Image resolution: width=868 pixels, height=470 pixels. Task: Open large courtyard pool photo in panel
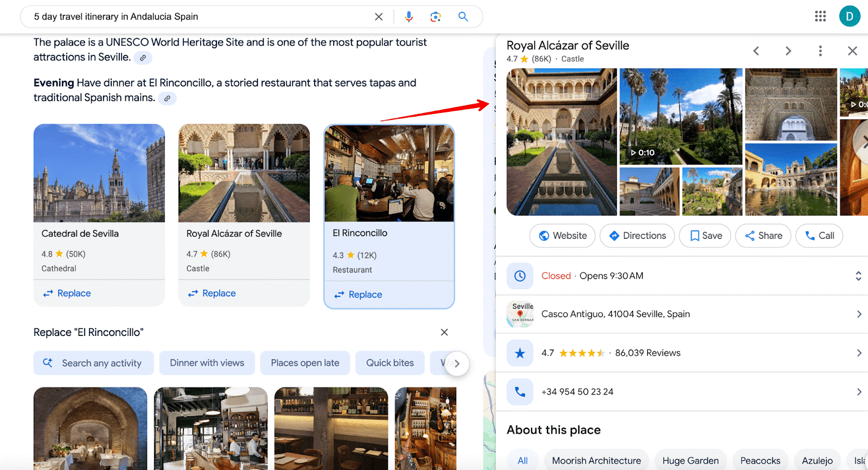coord(562,142)
